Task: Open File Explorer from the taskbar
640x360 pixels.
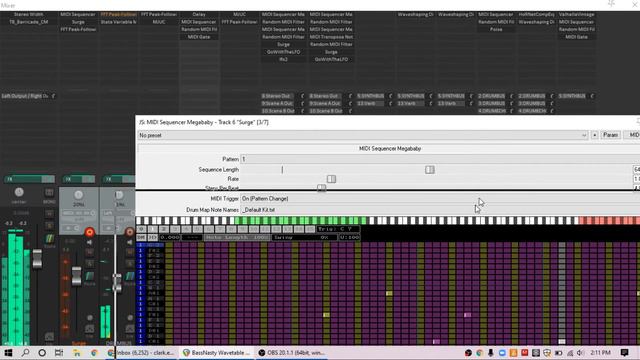Action: click(77, 353)
